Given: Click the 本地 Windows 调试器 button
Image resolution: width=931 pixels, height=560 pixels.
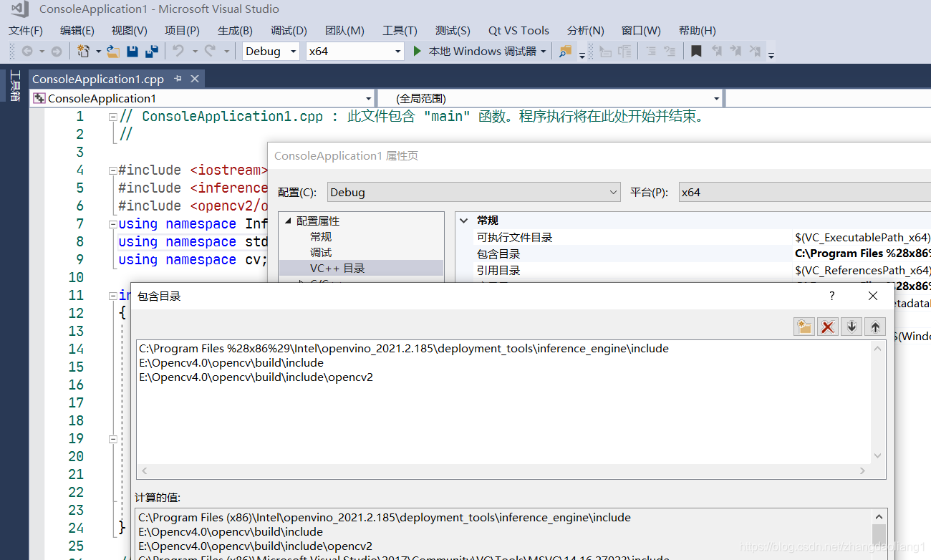Looking at the screenshot, I should (x=482, y=52).
